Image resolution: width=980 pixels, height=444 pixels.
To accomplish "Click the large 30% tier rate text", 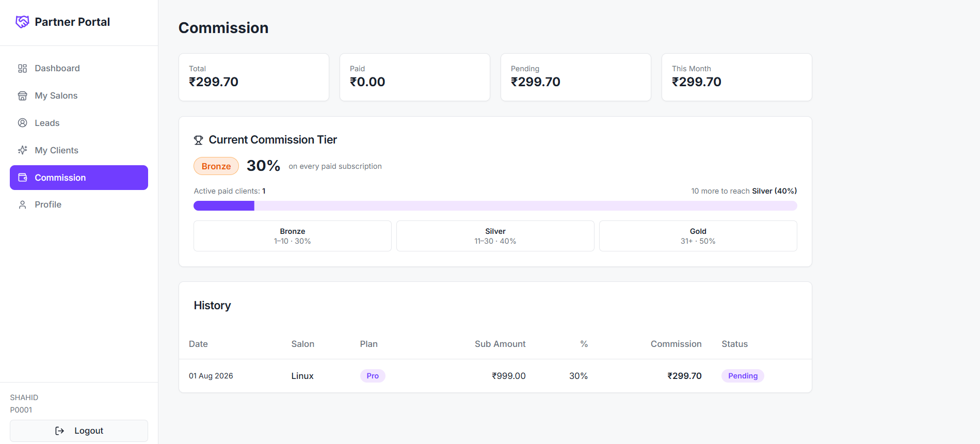I will pyautogui.click(x=263, y=166).
